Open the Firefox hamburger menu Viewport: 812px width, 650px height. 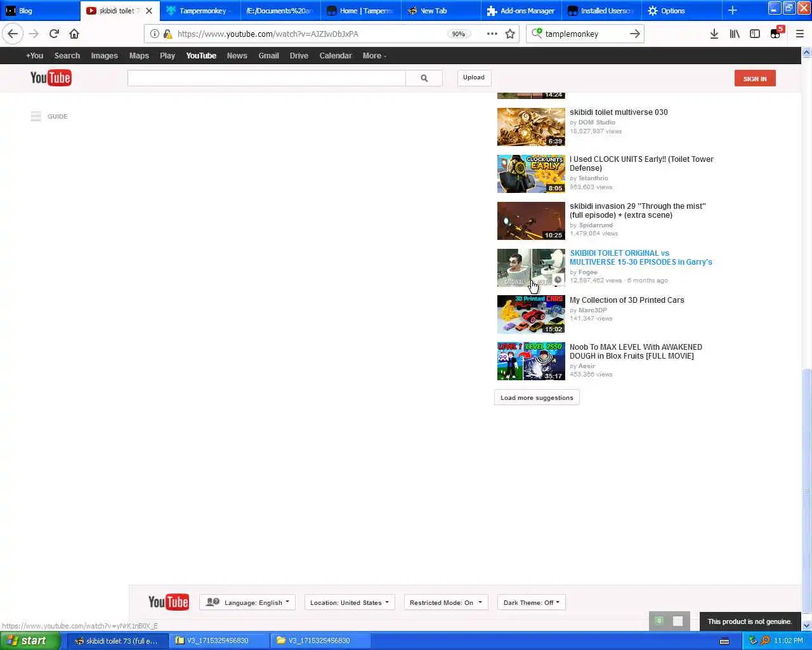coord(799,34)
